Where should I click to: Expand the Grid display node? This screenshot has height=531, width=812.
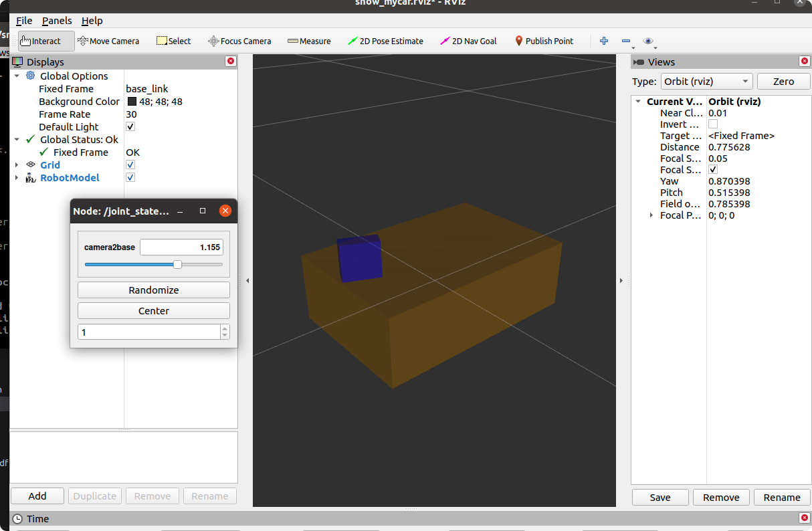tap(17, 165)
